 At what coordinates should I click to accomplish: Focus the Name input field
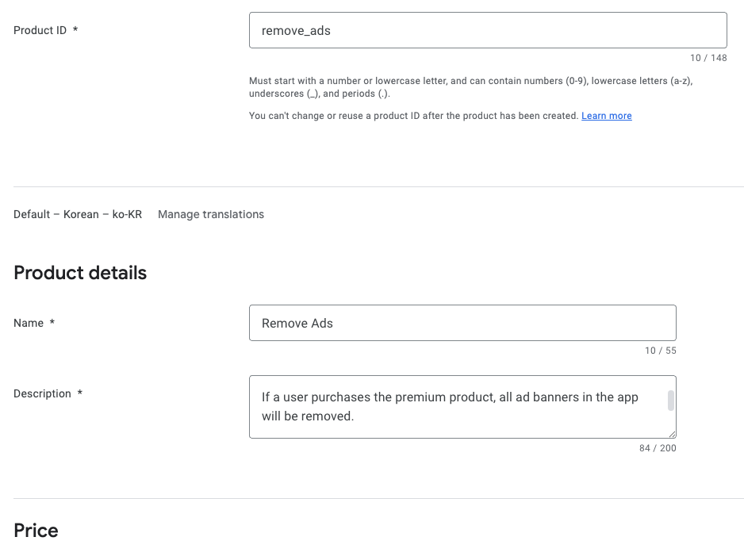click(462, 323)
